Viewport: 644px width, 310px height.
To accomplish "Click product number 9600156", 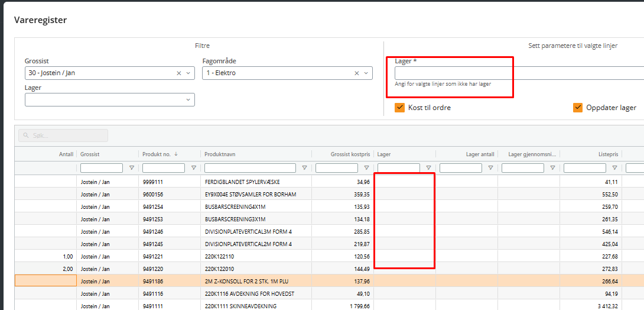I will (x=152, y=194).
